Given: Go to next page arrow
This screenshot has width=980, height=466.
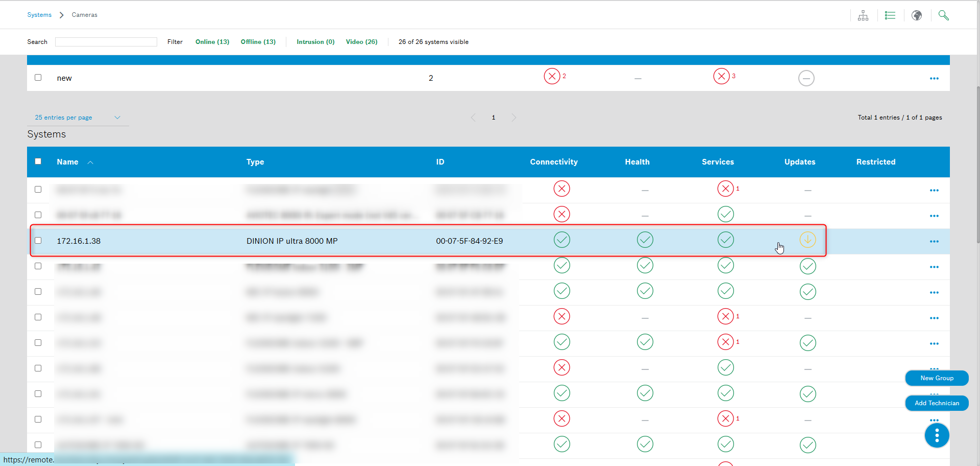Looking at the screenshot, I should (514, 118).
